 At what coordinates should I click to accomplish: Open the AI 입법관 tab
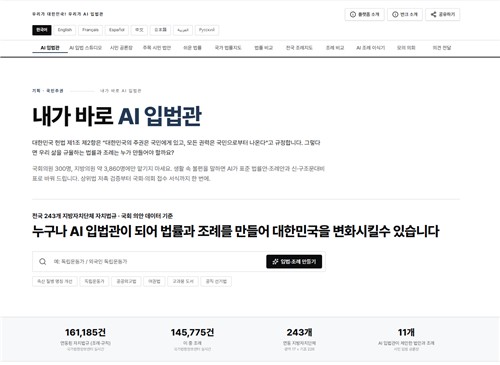point(50,48)
